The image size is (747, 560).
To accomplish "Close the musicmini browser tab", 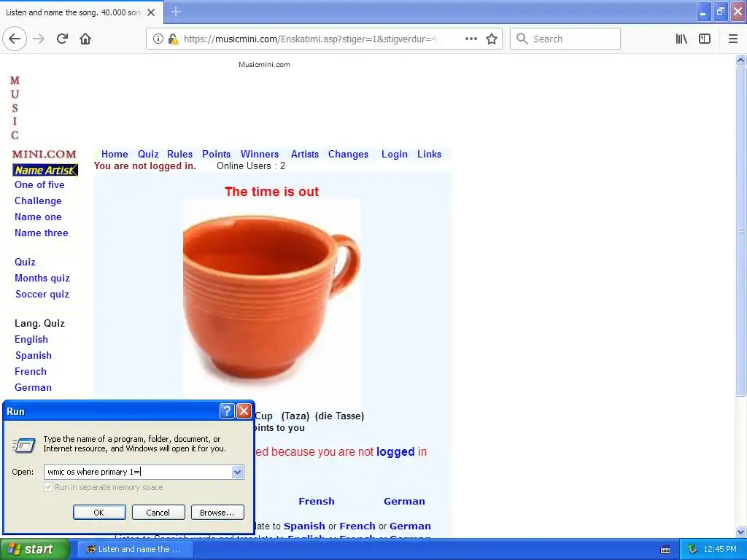I will point(151,12).
